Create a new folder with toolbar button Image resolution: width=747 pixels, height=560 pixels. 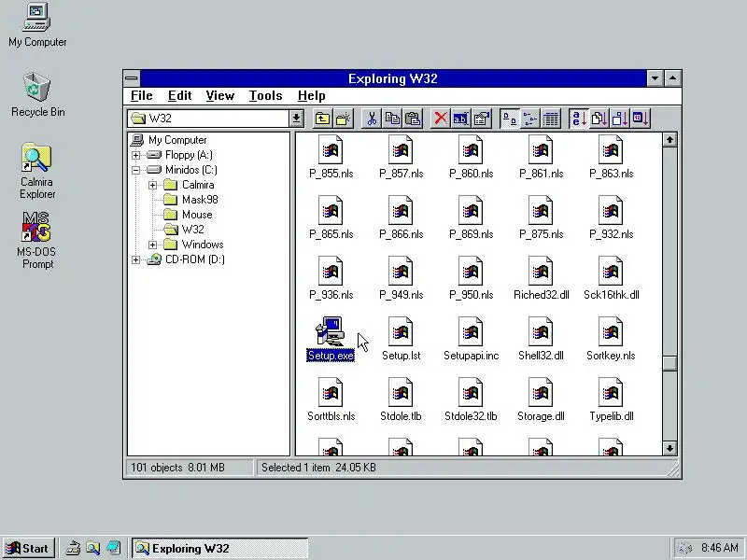[343, 119]
